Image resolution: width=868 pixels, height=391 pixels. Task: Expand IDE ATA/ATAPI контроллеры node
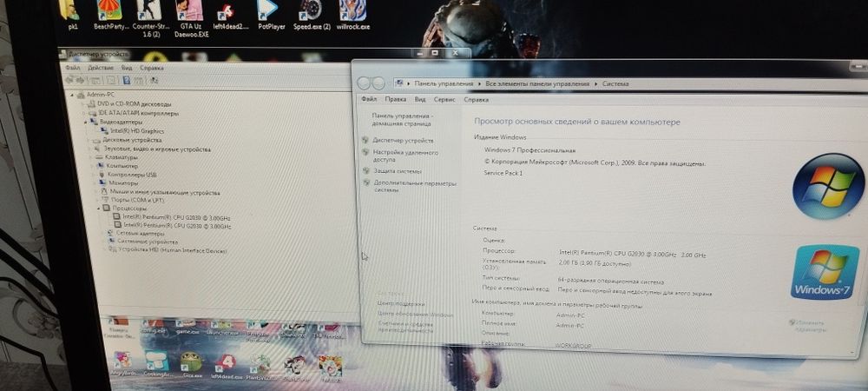click(x=85, y=113)
